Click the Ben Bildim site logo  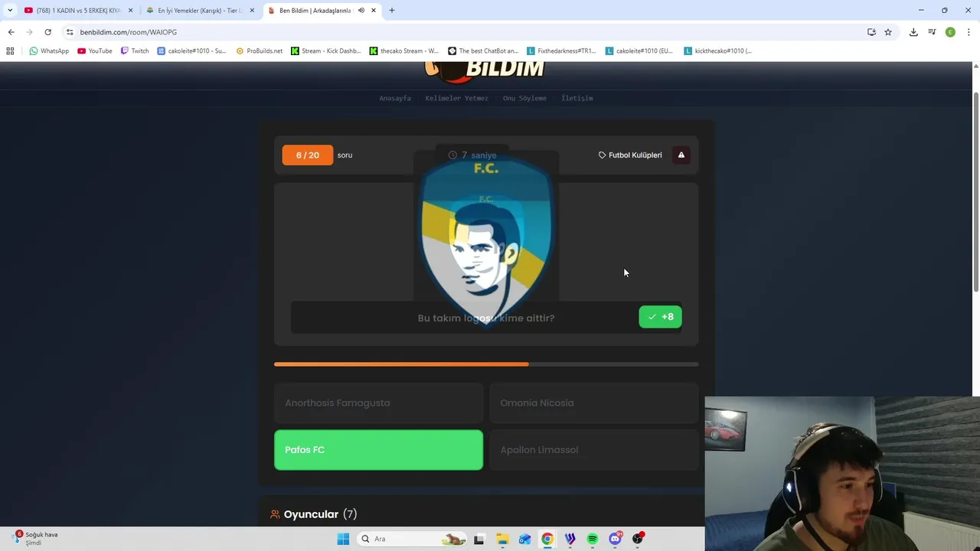click(x=485, y=70)
